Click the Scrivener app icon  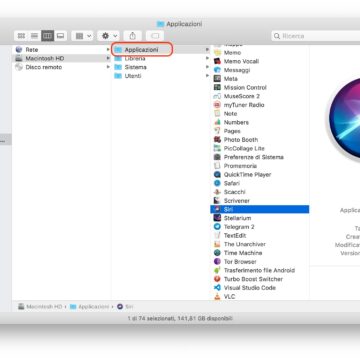pyautogui.click(x=217, y=201)
